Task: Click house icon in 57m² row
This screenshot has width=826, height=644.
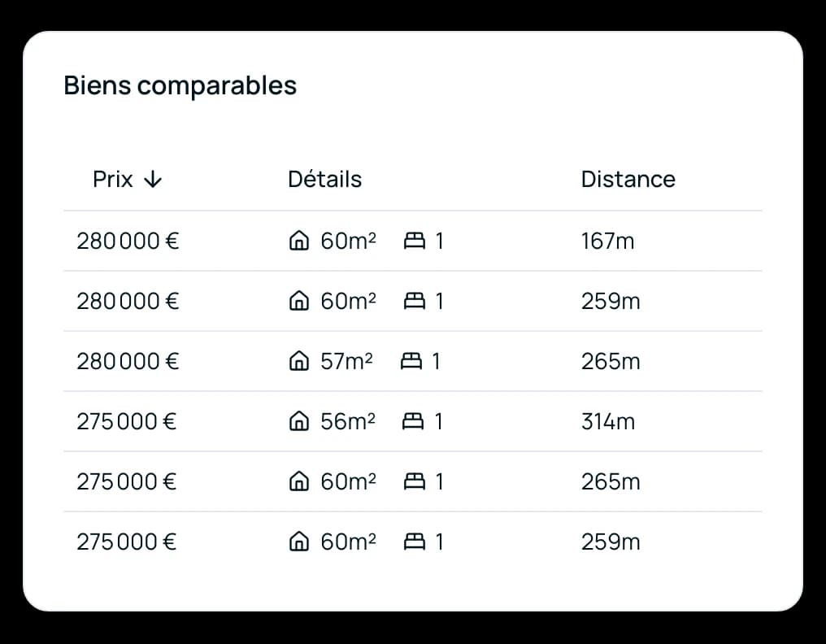Action: [x=298, y=361]
